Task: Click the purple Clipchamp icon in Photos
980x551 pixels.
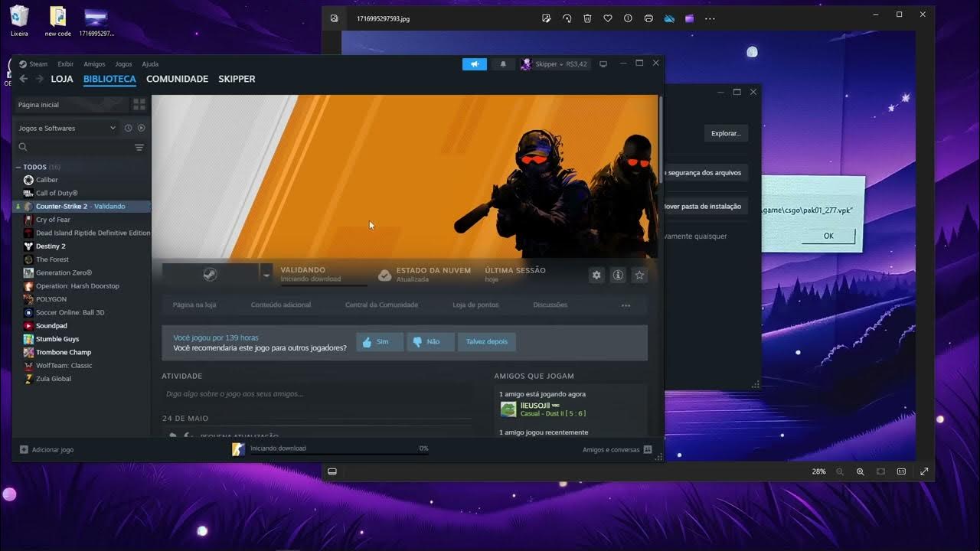Action: (689, 18)
